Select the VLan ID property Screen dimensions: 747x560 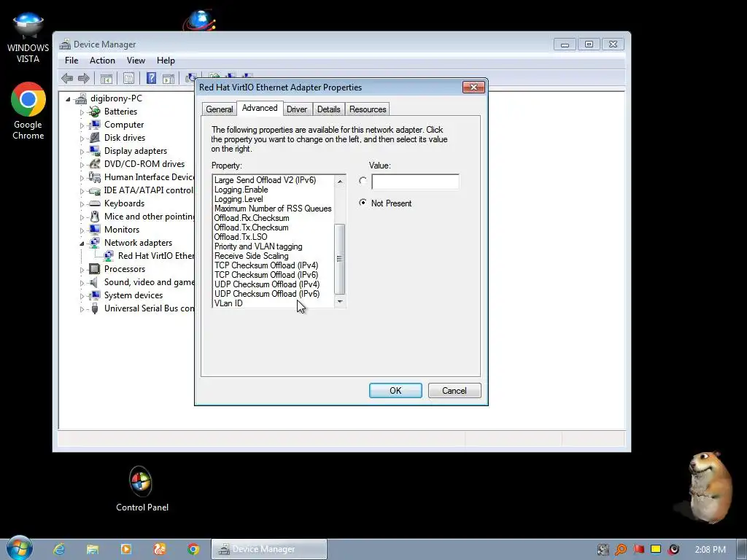tap(228, 303)
